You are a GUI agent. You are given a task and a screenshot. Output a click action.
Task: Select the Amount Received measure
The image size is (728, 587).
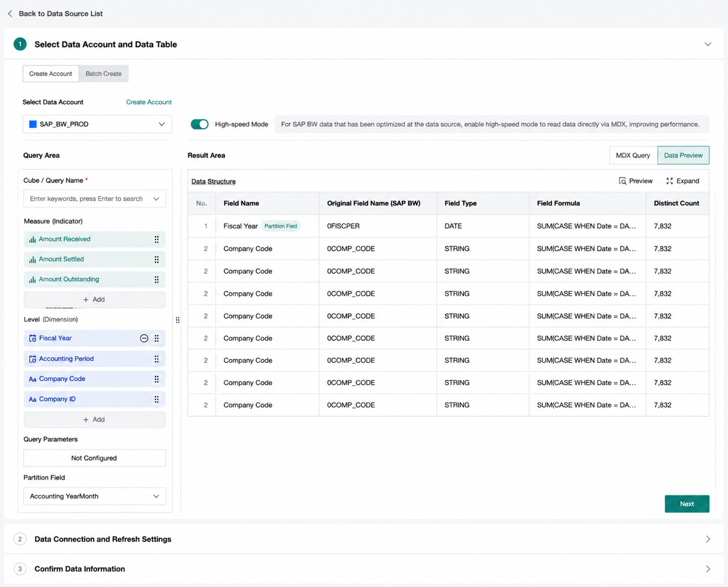point(94,239)
